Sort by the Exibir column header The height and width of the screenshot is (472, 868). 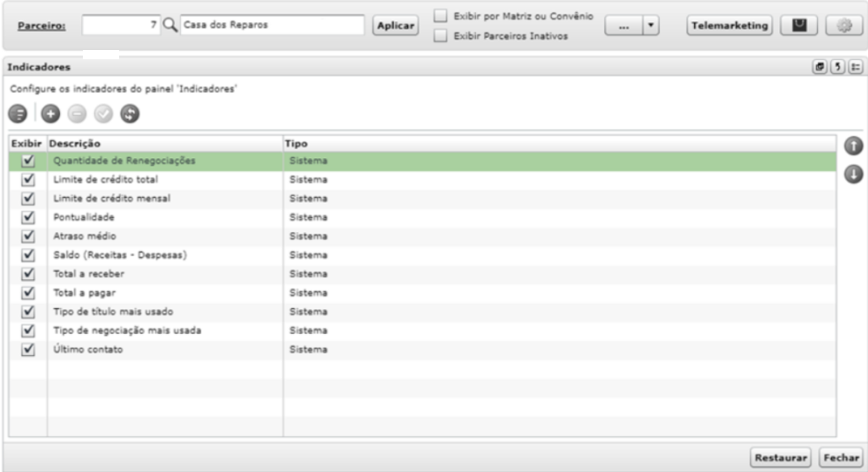coord(28,144)
